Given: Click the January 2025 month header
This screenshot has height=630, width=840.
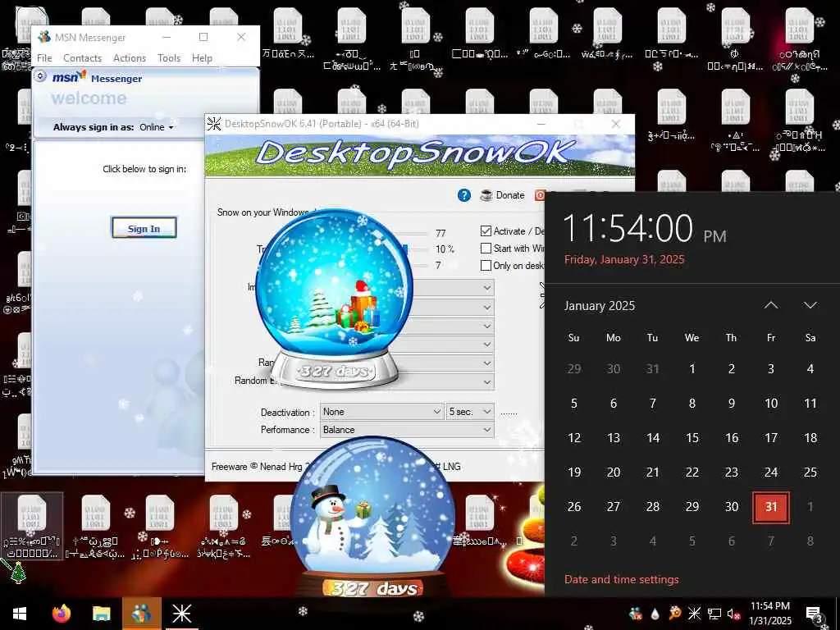Looking at the screenshot, I should [600, 306].
